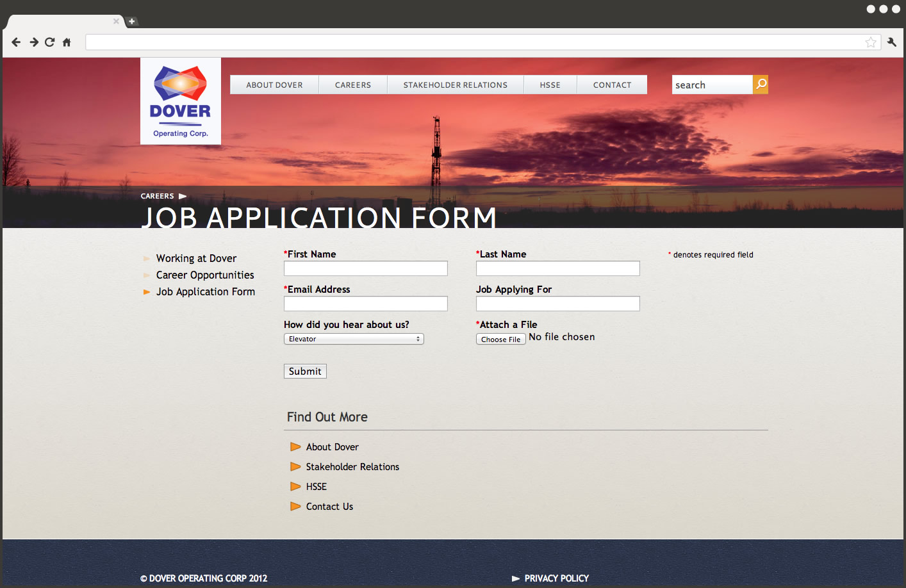
Task: Reload the page with refresh icon
Action: [50, 42]
